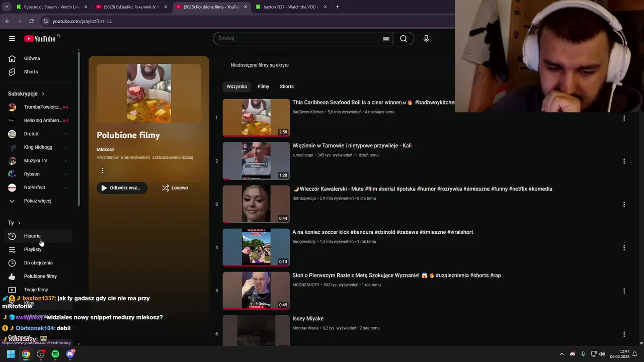Go back in browser

coord(7,21)
